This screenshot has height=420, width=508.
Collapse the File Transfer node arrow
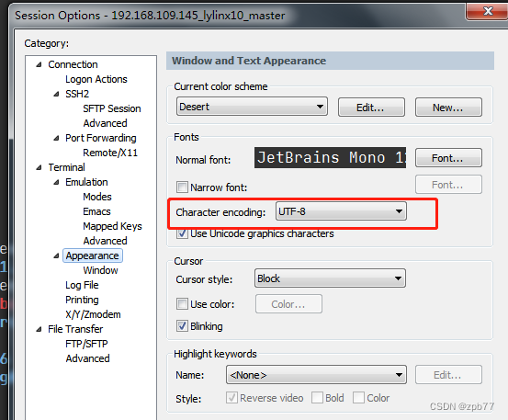coord(39,330)
